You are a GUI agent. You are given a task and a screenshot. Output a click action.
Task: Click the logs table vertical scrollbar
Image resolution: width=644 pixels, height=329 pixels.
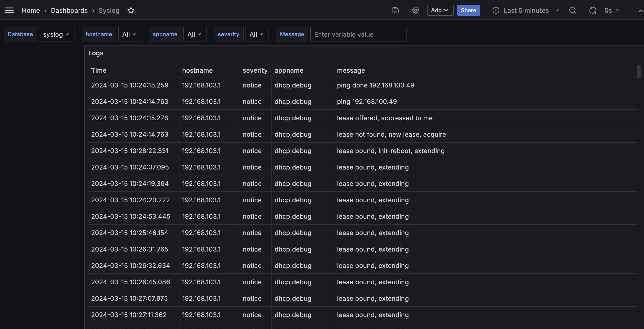click(639, 72)
